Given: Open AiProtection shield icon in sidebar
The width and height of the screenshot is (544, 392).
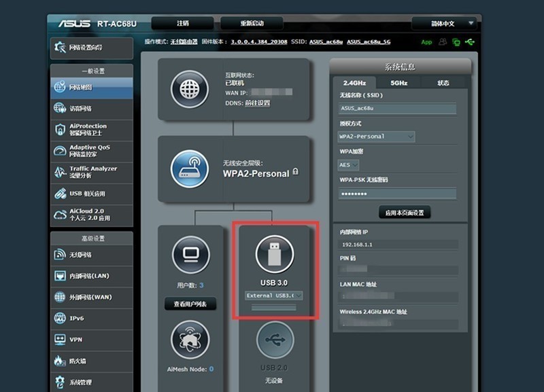Looking at the screenshot, I should pos(60,130).
